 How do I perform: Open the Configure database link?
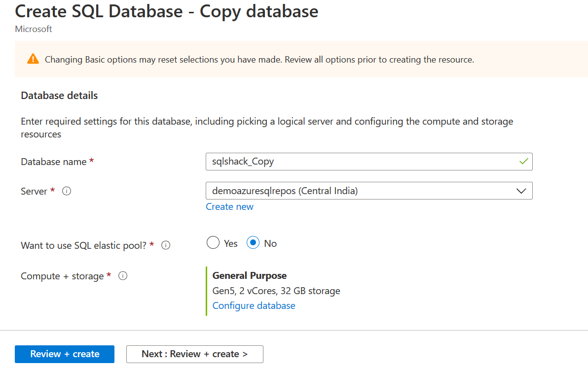click(x=254, y=306)
